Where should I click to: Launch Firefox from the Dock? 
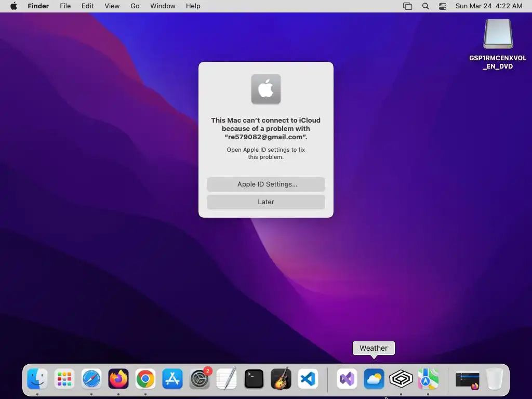click(118, 379)
